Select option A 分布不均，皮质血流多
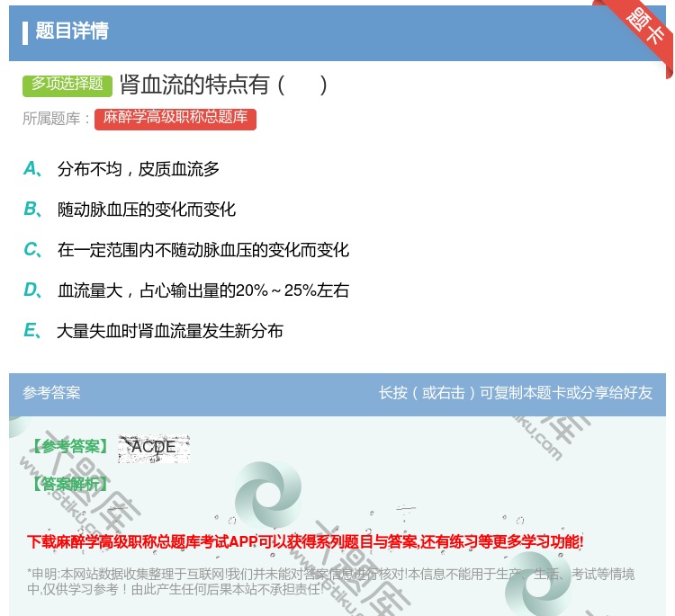 tap(139, 169)
